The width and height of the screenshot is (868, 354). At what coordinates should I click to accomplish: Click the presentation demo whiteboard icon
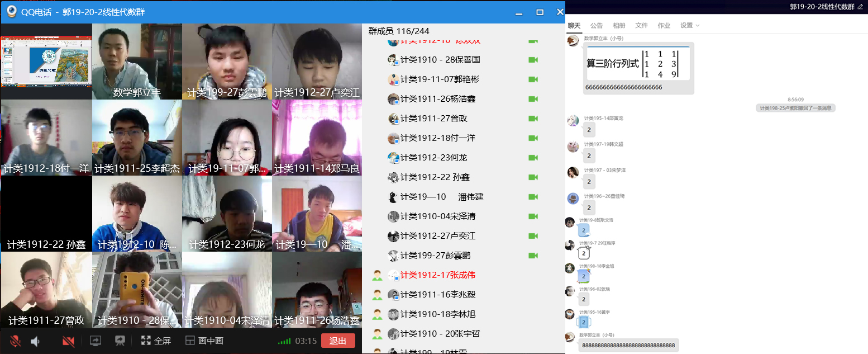[119, 341]
